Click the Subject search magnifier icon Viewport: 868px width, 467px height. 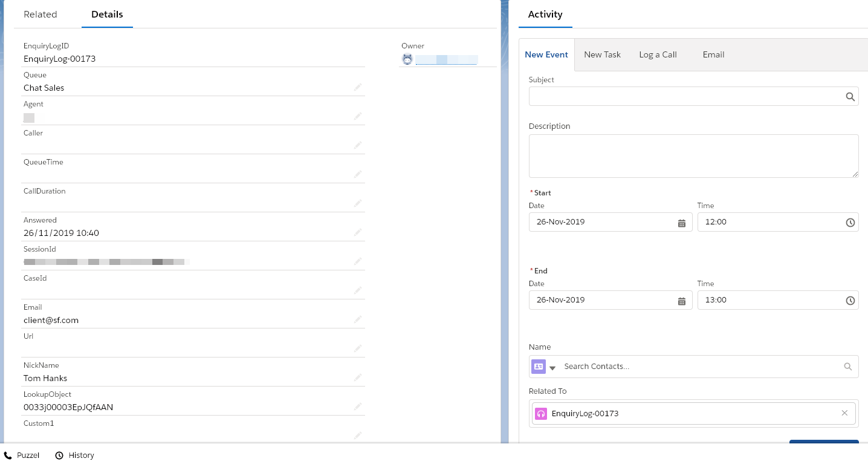[x=850, y=97]
